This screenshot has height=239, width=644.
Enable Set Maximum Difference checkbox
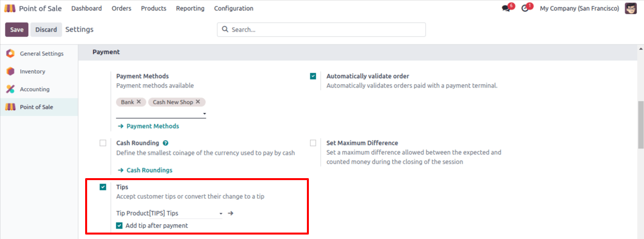tap(313, 143)
